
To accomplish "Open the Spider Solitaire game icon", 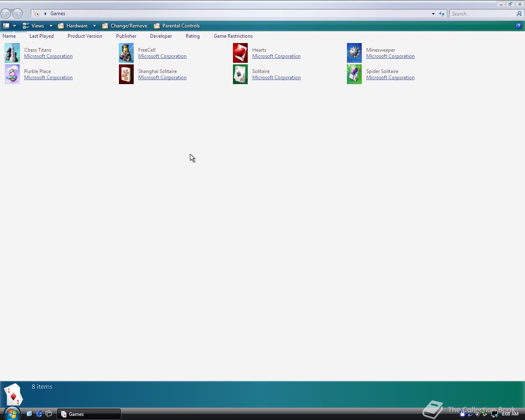I will [354, 74].
